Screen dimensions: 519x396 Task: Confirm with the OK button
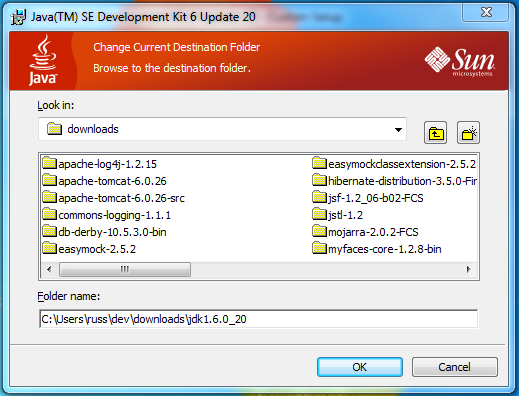[360, 367]
